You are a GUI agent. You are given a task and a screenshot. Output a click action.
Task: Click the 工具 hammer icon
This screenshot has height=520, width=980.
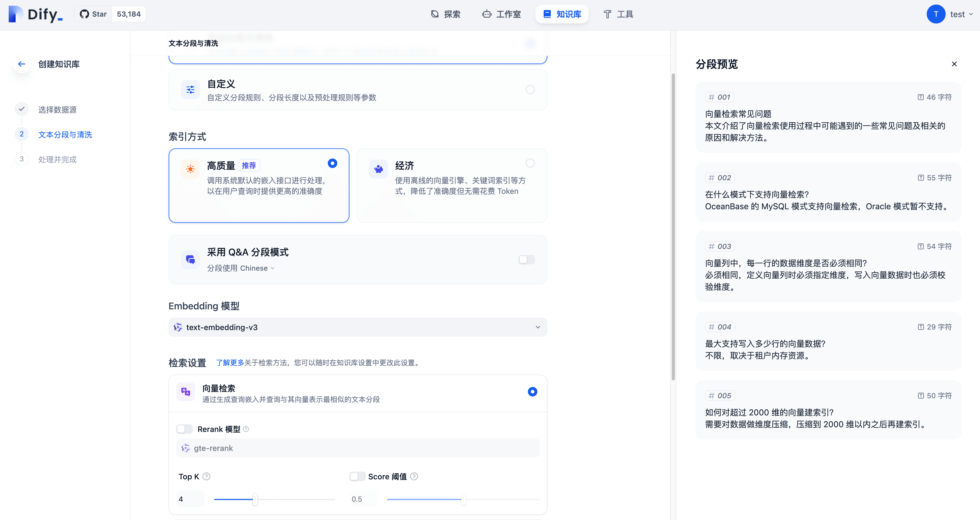608,14
